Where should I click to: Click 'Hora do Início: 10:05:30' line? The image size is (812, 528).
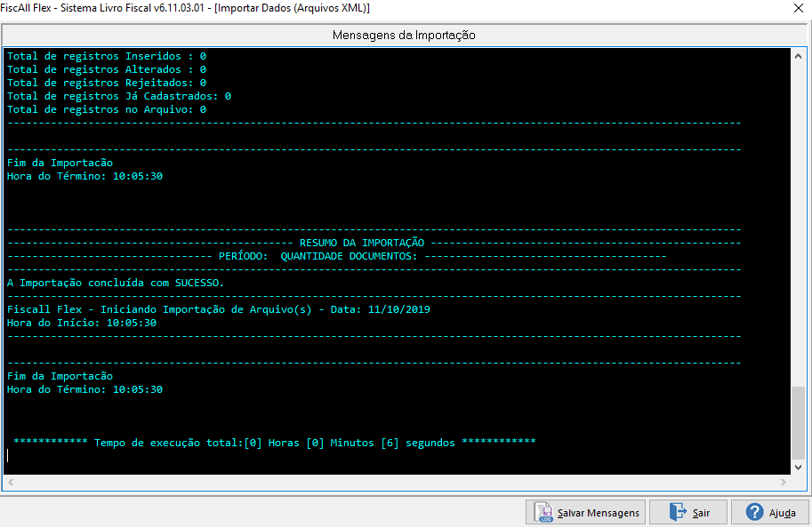coord(82,323)
